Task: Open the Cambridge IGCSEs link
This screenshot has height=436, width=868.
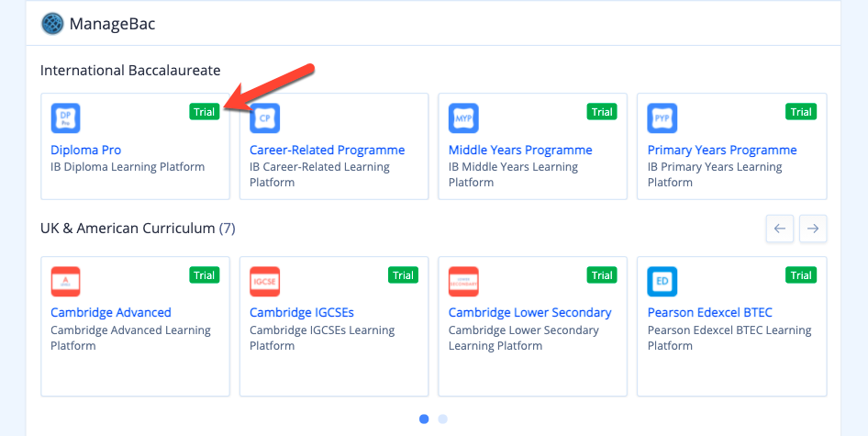Action: [302, 312]
